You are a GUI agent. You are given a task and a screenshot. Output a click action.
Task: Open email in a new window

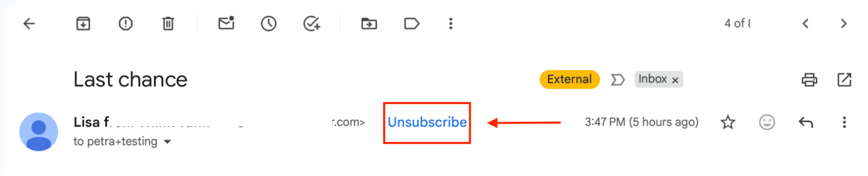tap(844, 80)
